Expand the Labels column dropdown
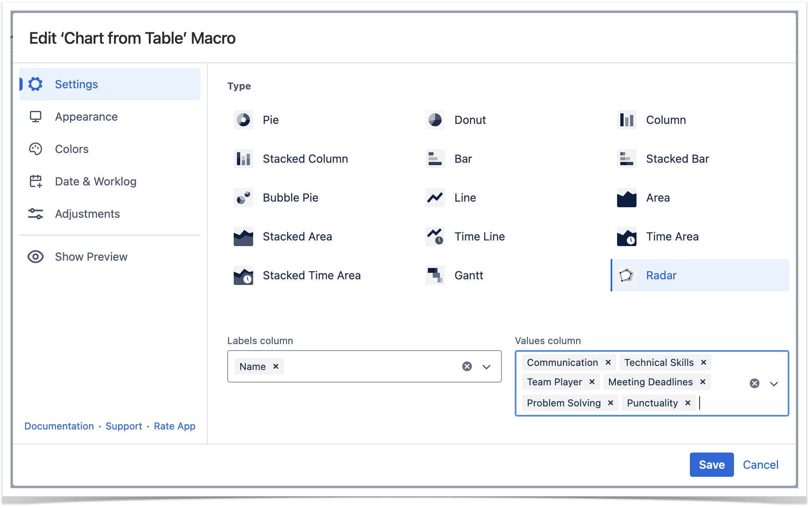Screen dimensions: 812x508 point(486,367)
